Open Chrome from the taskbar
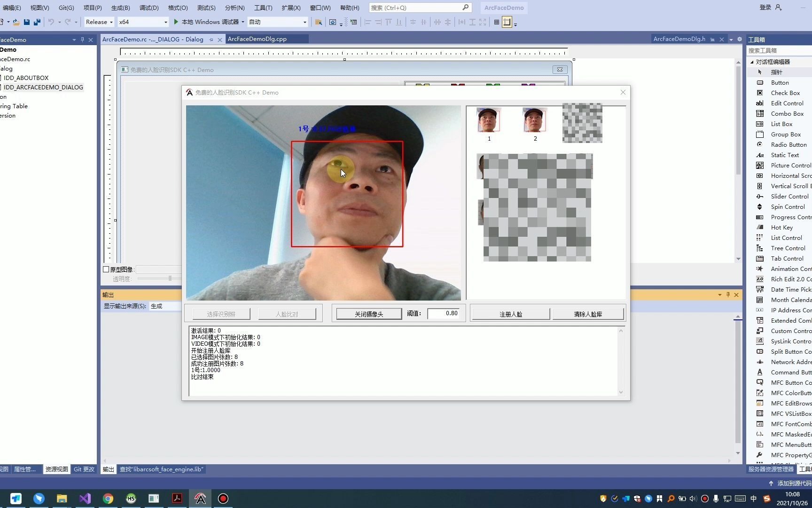 click(108, 499)
